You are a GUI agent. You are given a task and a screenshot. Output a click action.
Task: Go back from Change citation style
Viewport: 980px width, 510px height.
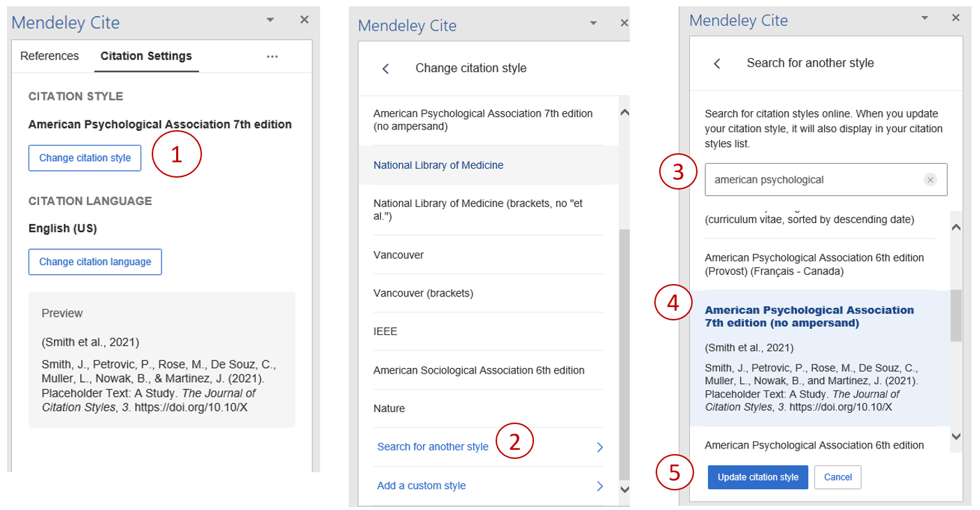coord(385,69)
